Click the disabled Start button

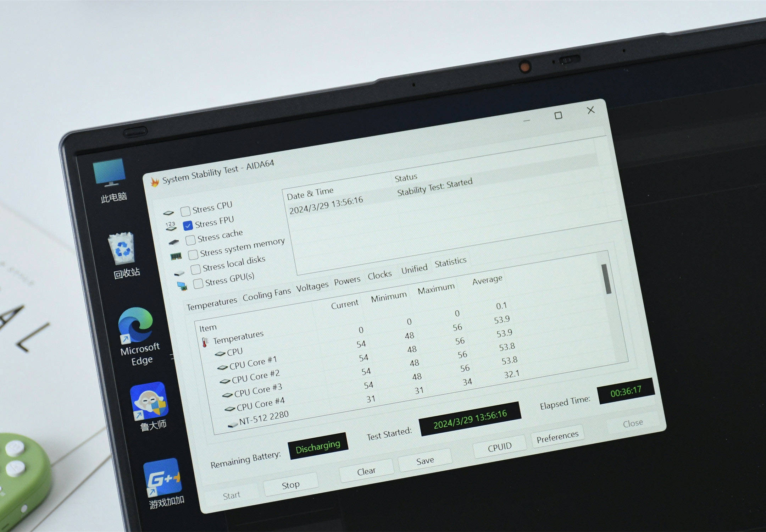231,495
